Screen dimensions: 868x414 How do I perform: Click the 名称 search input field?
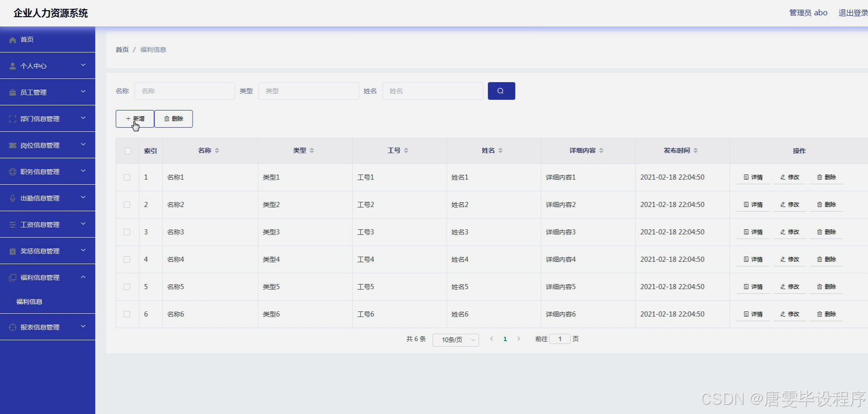pyautogui.click(x=185, y=91)
